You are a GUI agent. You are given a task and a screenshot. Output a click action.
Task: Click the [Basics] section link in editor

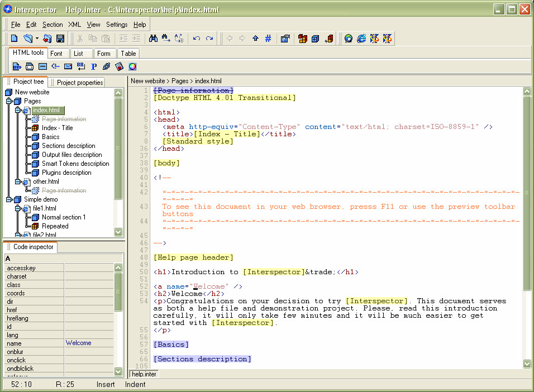click(171, 345)
